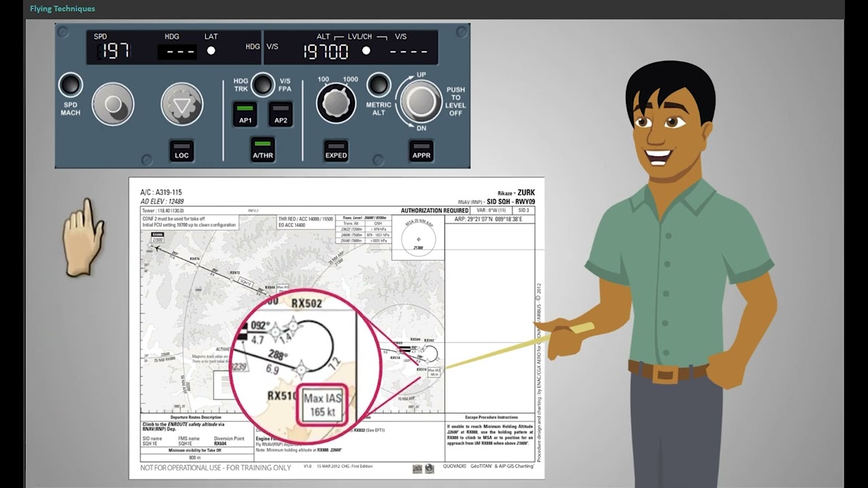Click the LAT managed dot indicator
Screen dimensions: 868x488
point(211,51)
